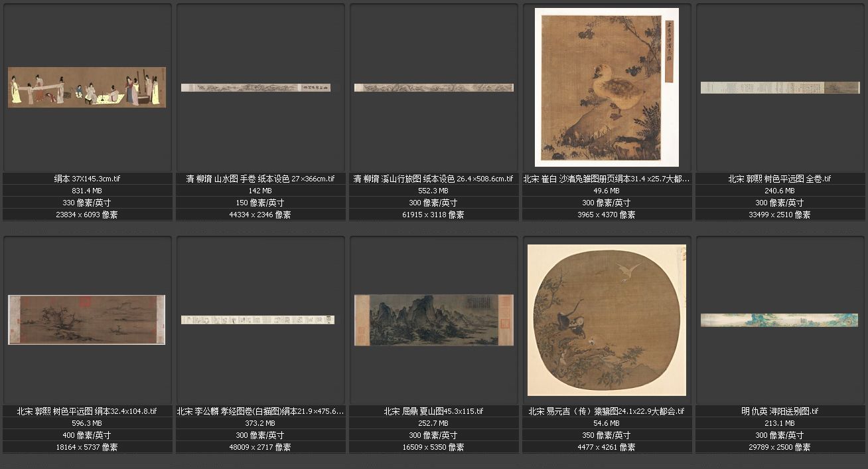Click the 明 仇英 浔阳送别图.tif filename
Image resolution: width=868 pixels, height=469 pixels.
(780, 411)
